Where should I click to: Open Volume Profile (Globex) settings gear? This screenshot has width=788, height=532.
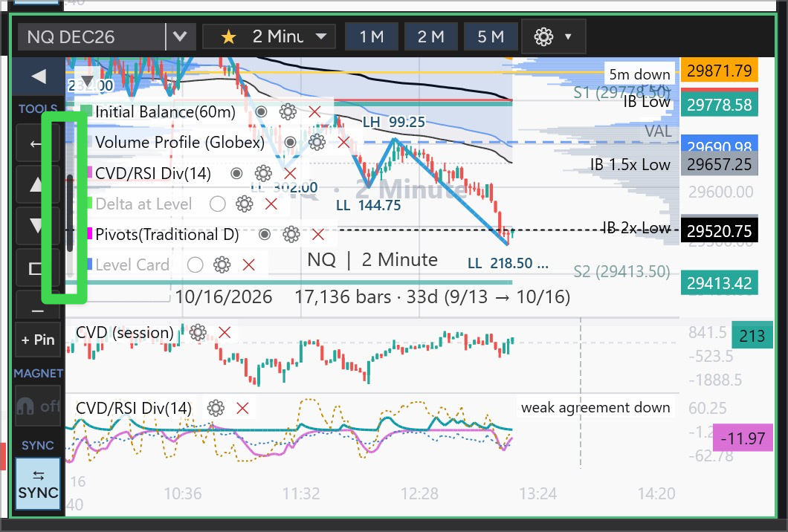317,142
